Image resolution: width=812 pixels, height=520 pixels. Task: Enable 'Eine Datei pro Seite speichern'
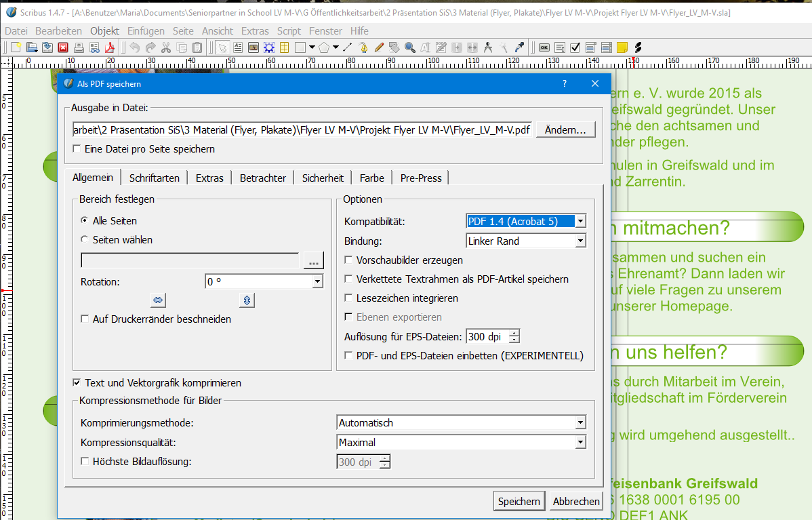pyautogui.click(x=77, y=149)
